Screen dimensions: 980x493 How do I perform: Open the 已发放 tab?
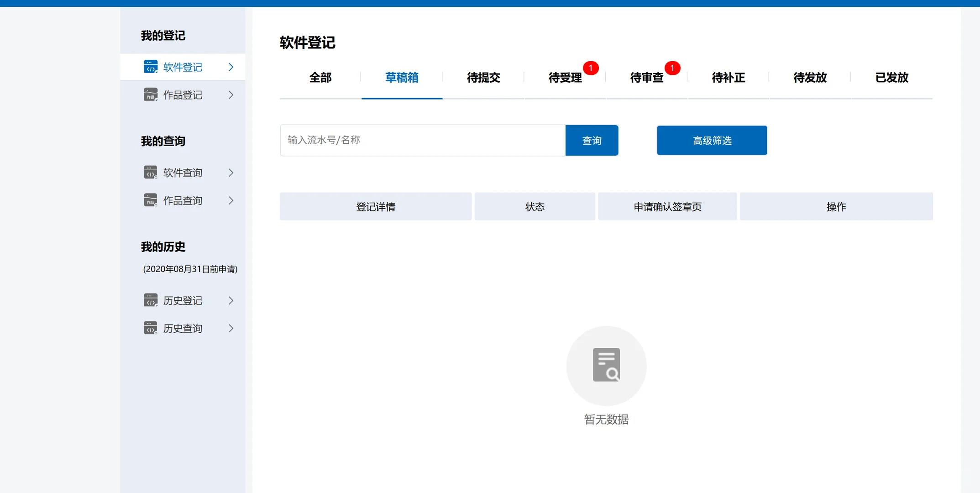tap(891, 78)
